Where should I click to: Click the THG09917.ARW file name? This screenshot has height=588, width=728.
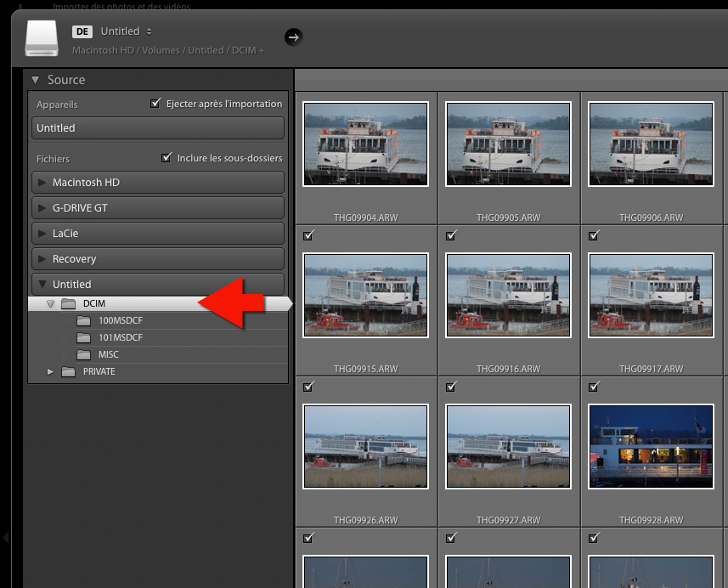[651, 369]
